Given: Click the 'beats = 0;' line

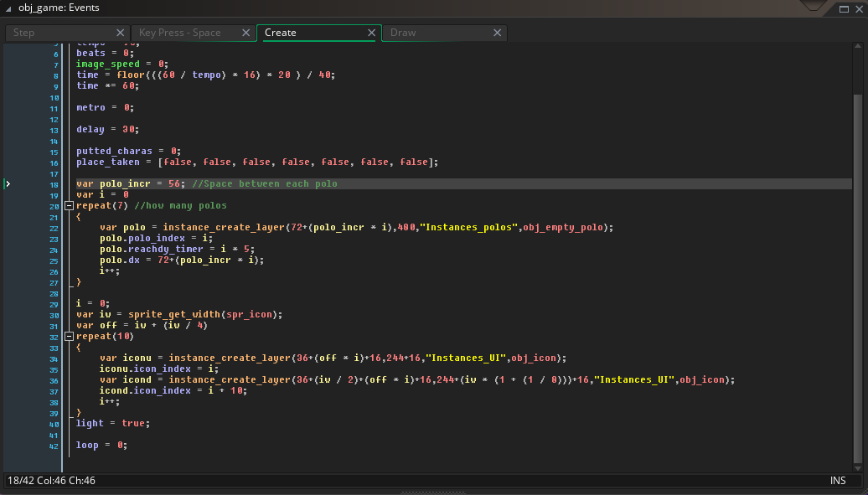Looking at the screenshot, I should 106,53.
